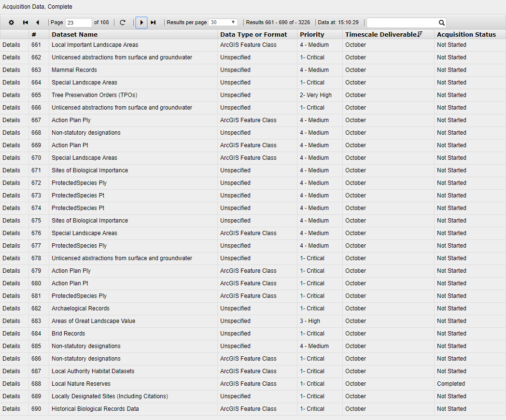Refresh the acquisition data grid

pos(123,23)
